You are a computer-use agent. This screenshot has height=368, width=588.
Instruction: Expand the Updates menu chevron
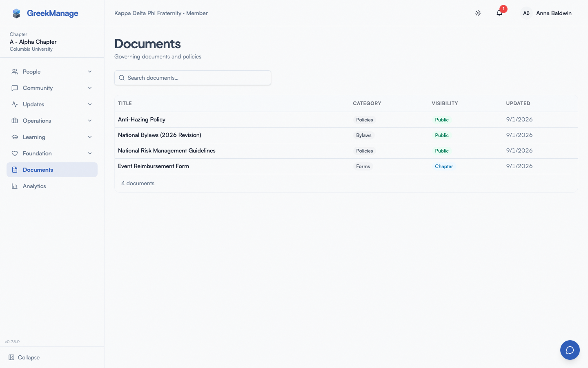coord(90,104)
